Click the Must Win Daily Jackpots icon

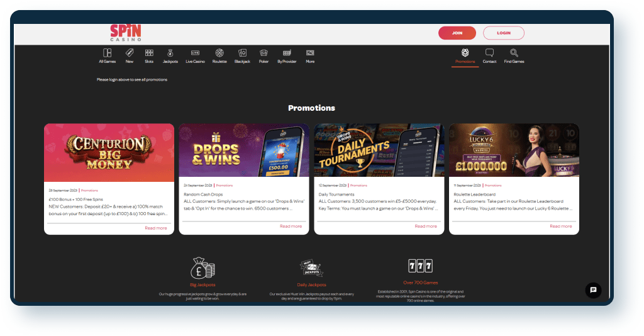click(311, 268)
